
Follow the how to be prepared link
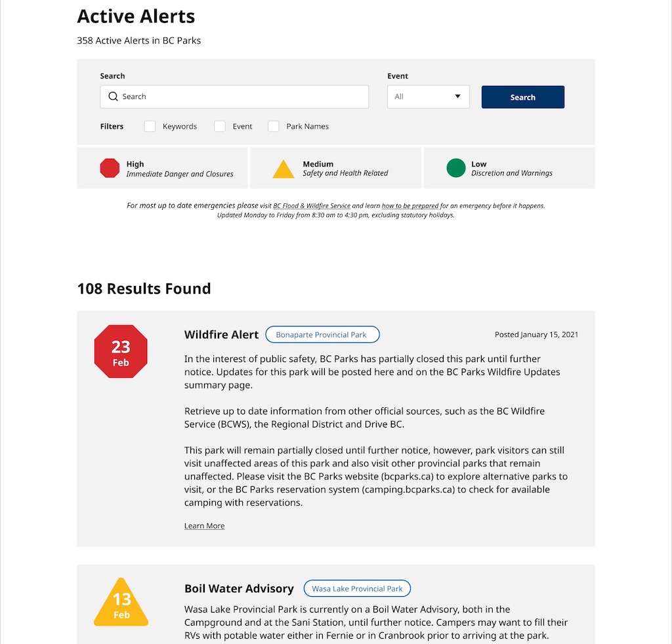(x=410, y=206)
